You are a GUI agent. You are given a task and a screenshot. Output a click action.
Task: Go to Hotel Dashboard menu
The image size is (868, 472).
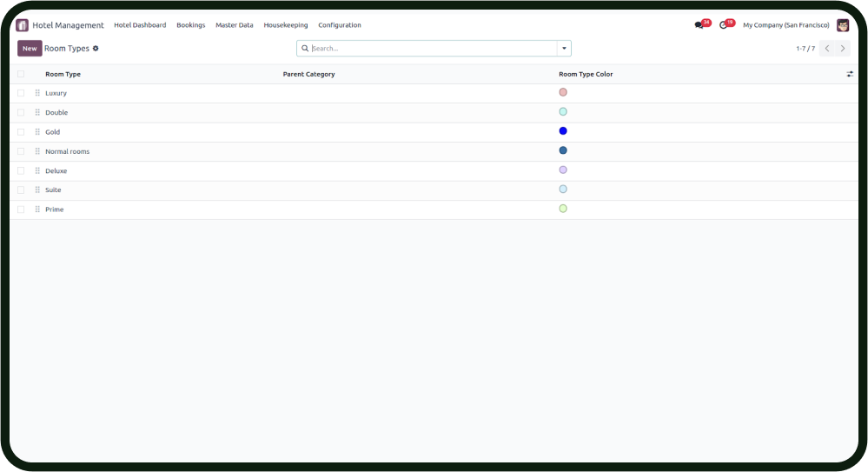pos(140,25)
